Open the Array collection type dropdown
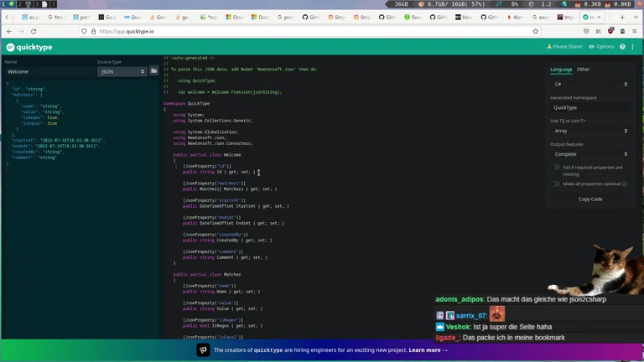Screen dimensions: 644x362 (x=590, y=131)
